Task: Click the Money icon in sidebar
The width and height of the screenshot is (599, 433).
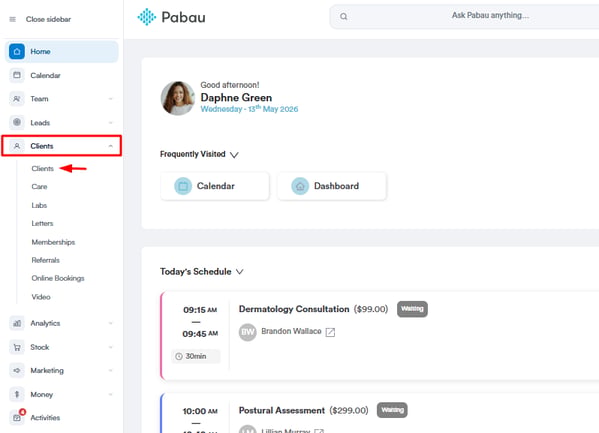Action: pos(17,394)
